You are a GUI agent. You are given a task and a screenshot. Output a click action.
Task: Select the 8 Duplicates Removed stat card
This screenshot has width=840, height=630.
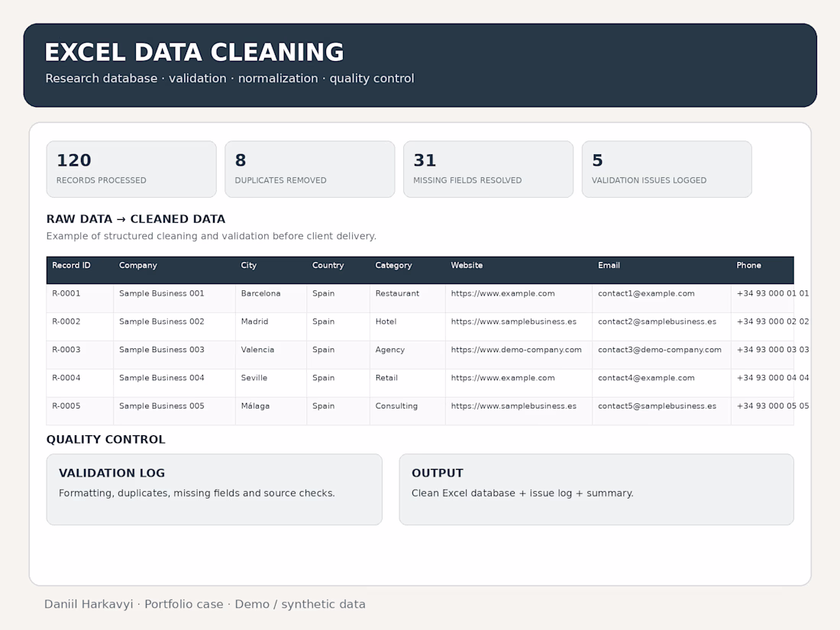309,170
